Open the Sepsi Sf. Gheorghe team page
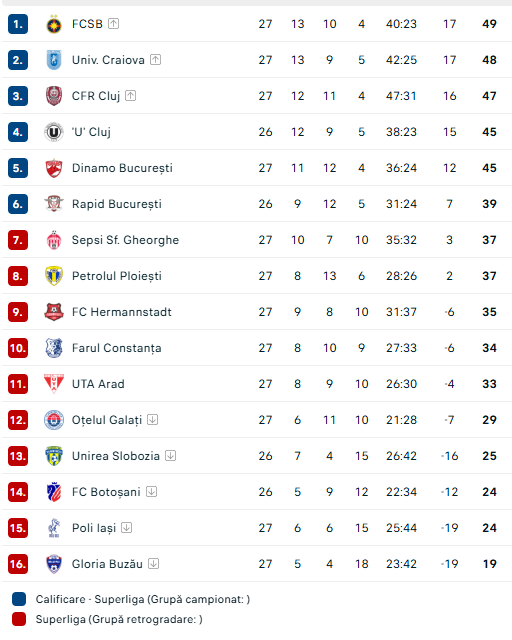 [125, 240]
